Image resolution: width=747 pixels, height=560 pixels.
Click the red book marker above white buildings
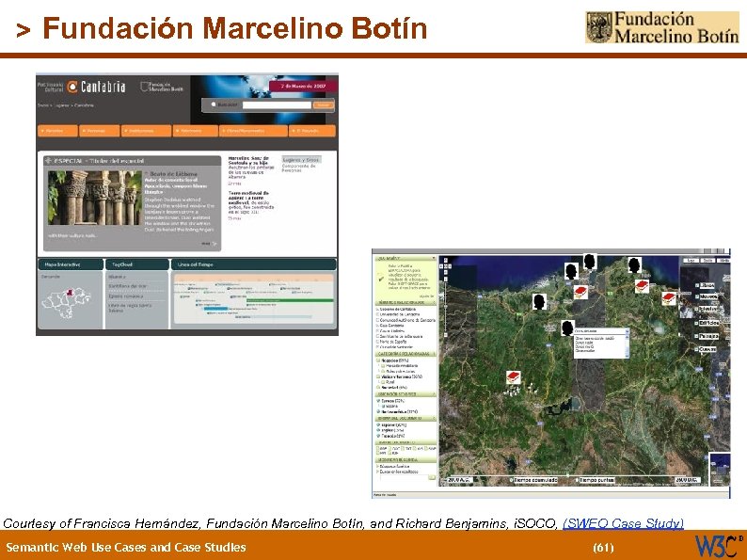tap(513, 377)
